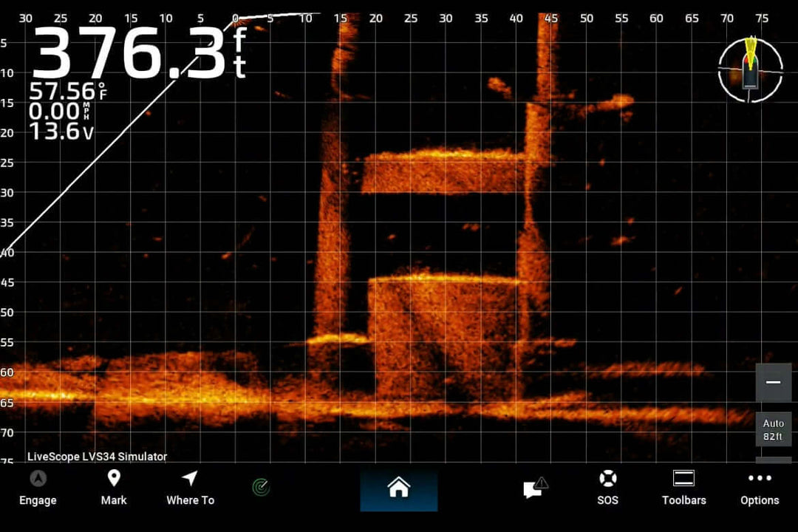This screenshot has height=532, width=798.
Task: Tap the Engage autopilot icon
Action: pos(38,488)
